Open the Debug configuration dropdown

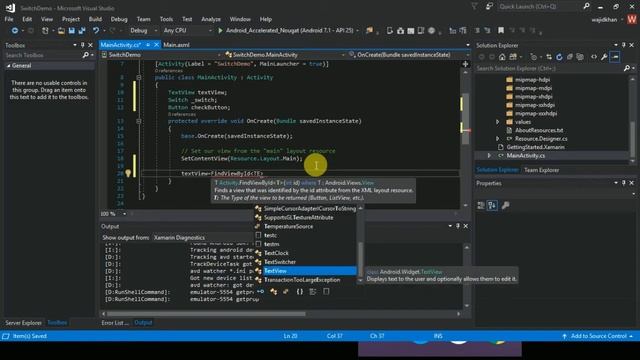tap(144, 31)
